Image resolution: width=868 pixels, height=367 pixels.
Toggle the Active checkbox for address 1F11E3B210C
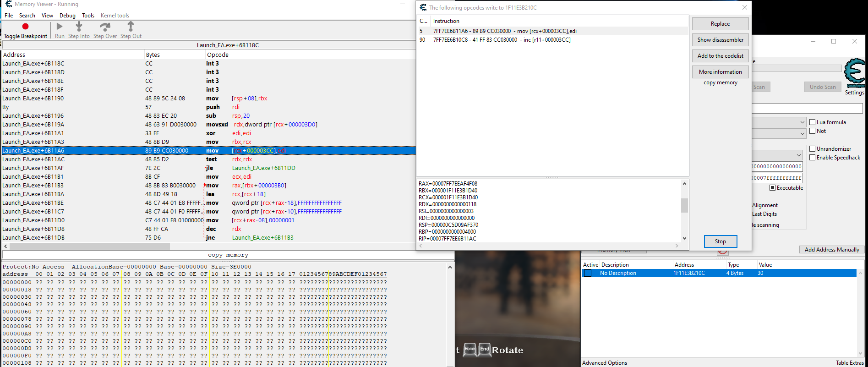(x=588, y=273)
